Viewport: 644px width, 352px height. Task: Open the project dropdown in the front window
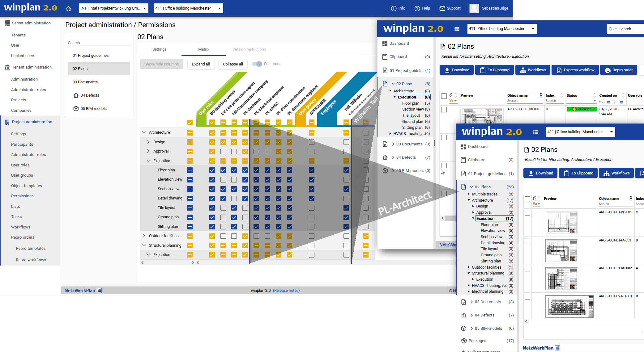point(580,132)
